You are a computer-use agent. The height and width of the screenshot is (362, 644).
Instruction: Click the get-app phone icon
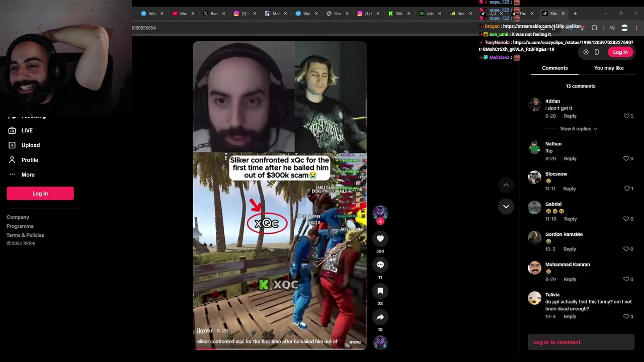point(597,52)
